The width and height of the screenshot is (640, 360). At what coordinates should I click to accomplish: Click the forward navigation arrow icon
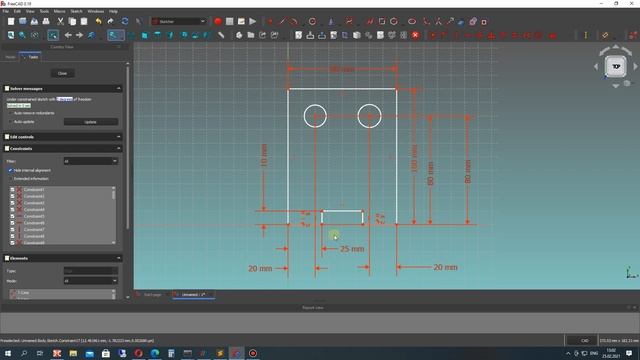tap(80, 36)
